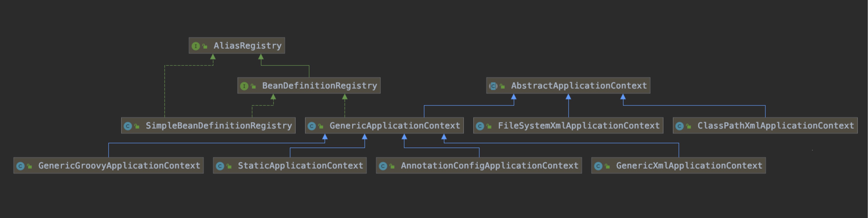Click the interface icon on AliasRegistry node
Viewport: 868px width, 218px height.
pyautogui.click(x=195, y=46)
